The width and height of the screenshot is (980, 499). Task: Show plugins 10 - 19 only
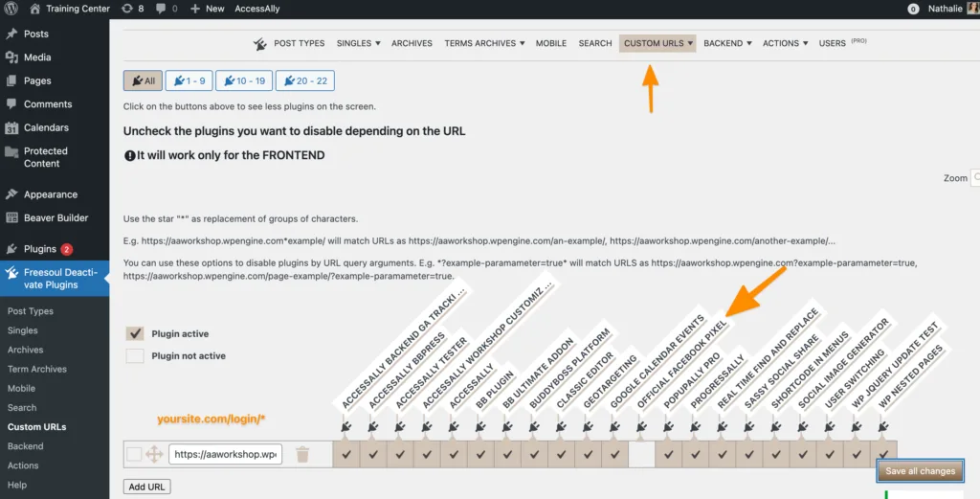(244, 80)
